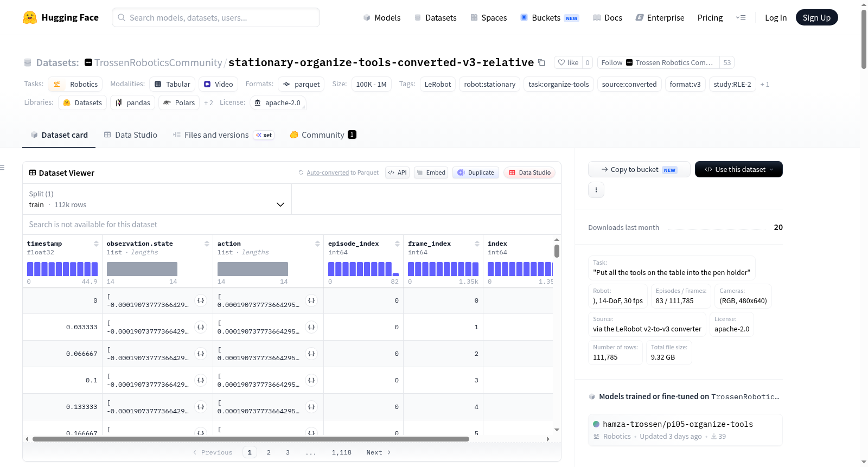Go to page 2 of rows
The image size is (868, 467).
(269, 452)
